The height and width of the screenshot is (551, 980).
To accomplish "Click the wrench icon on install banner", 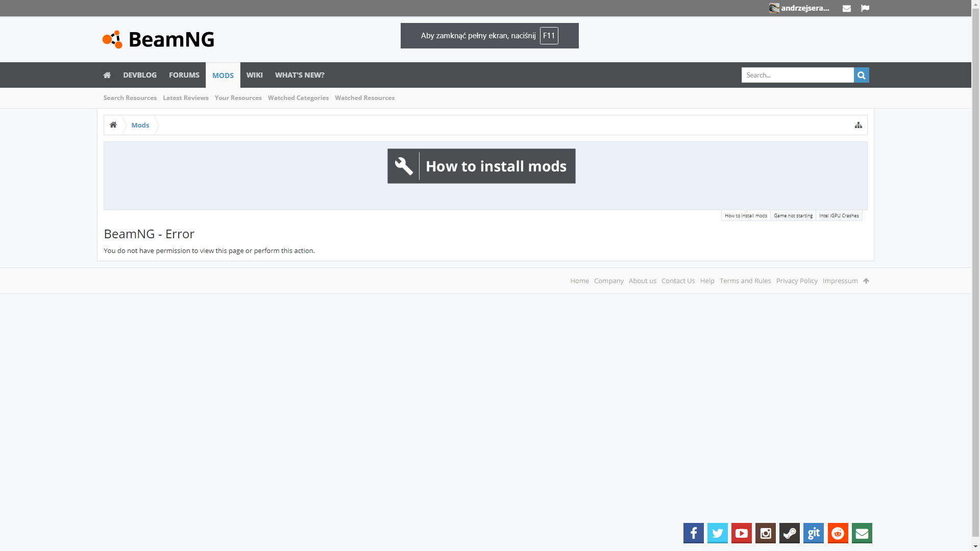I will tap(403, 166).
